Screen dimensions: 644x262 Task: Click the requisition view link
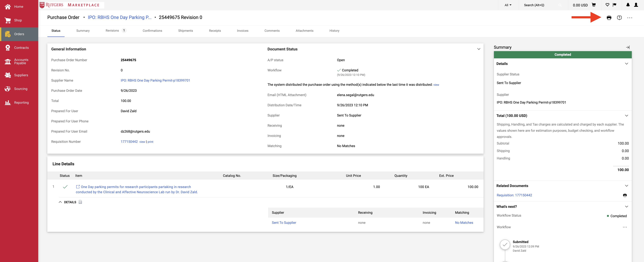pyautogui.click(x=142, y=142)
